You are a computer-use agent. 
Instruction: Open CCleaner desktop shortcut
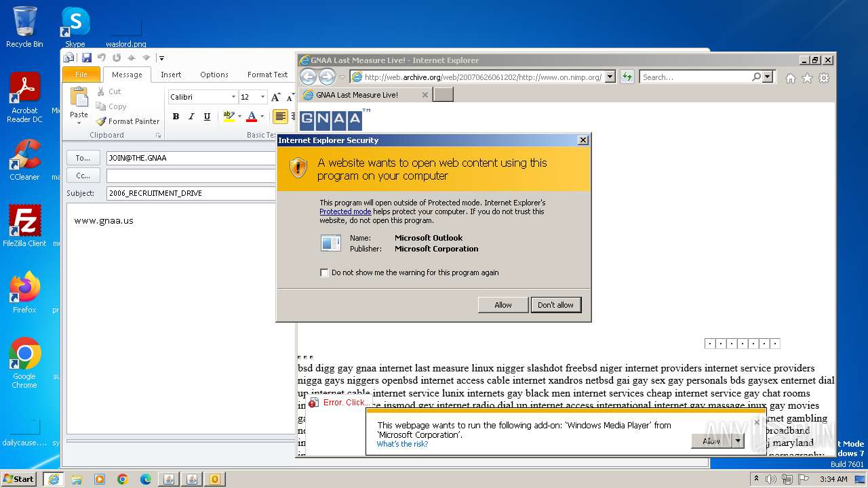tap(24, 160)
